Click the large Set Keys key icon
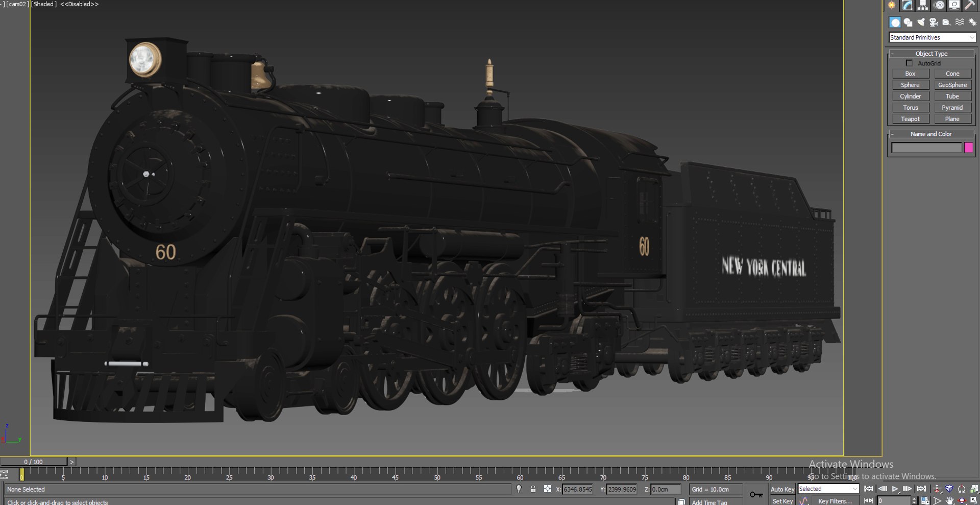This screenshot has width=980, height=505. click(756, 494)
